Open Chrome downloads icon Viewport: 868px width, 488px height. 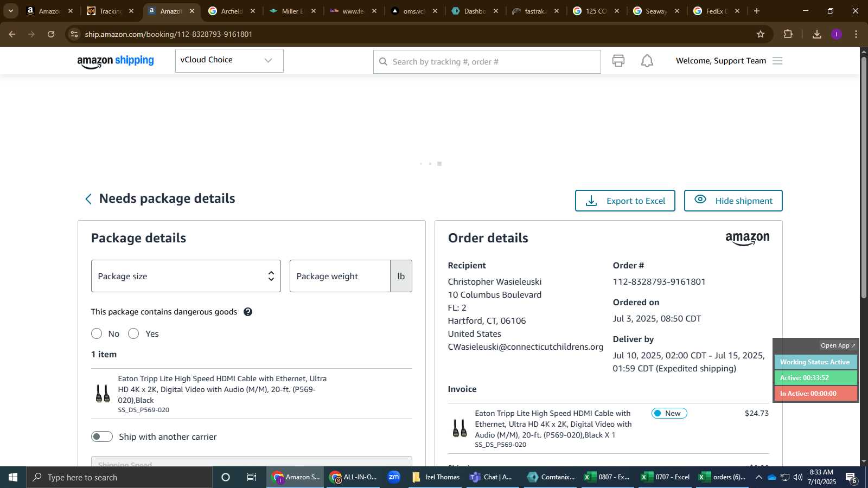(817, 34)
